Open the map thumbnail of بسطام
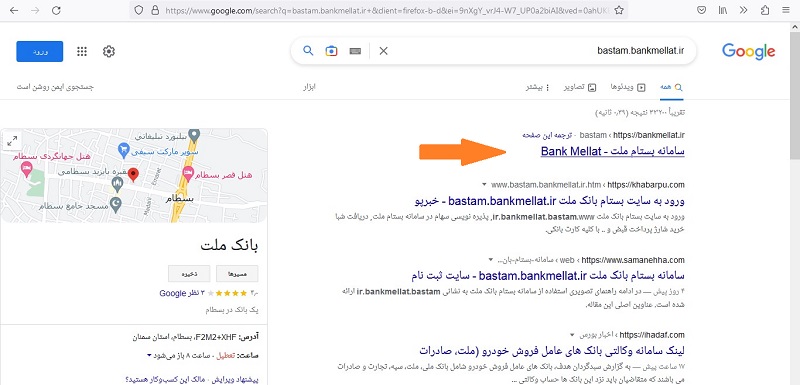 click(x=134, y=175)
